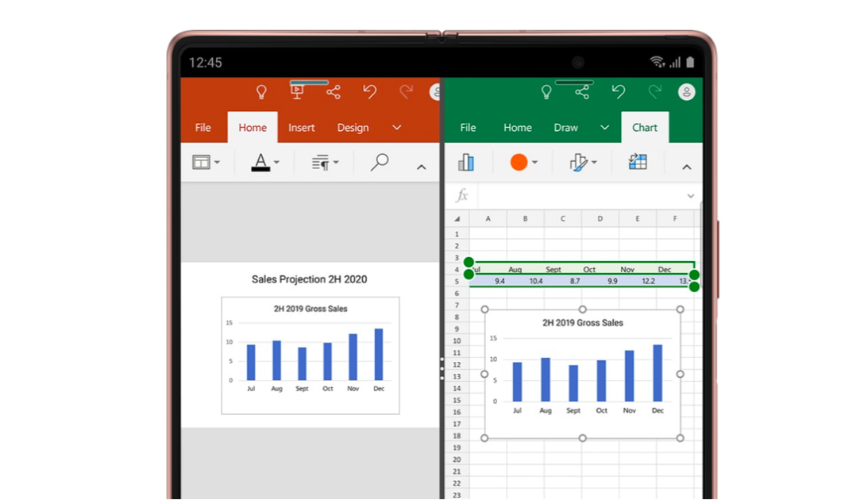Select the chart on the PowerPoint slide
This screenshot has width=868, height=500.
click(311, 356)
